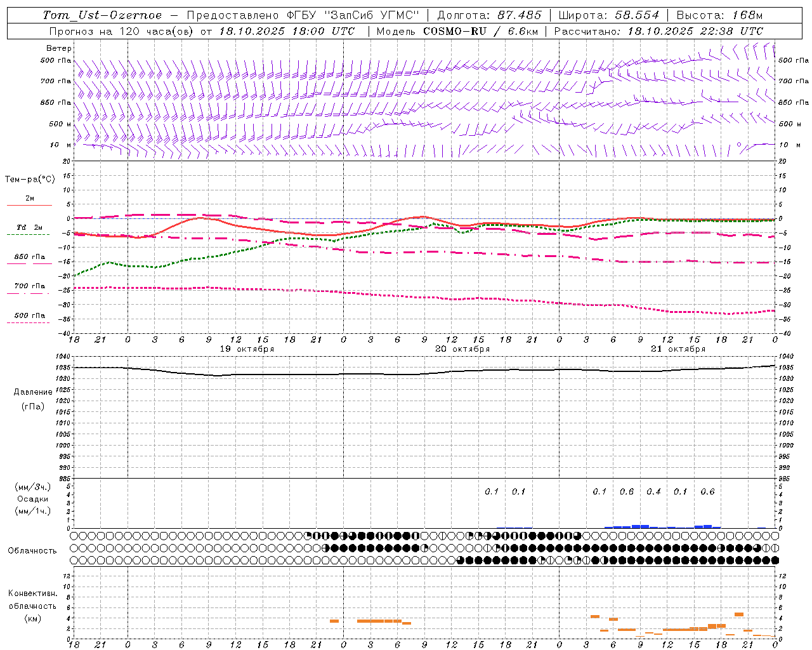812x650 pixels.
Task: Select the elevation text Высота: 168м
Action: (x=719, y=15)
